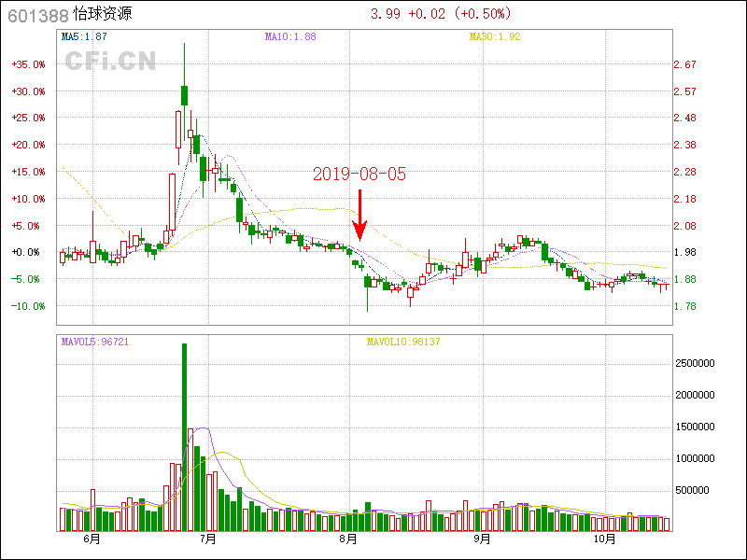Click the CFi.CN watermark logo
Screen dimensions: 747x560
coord(110,62)
